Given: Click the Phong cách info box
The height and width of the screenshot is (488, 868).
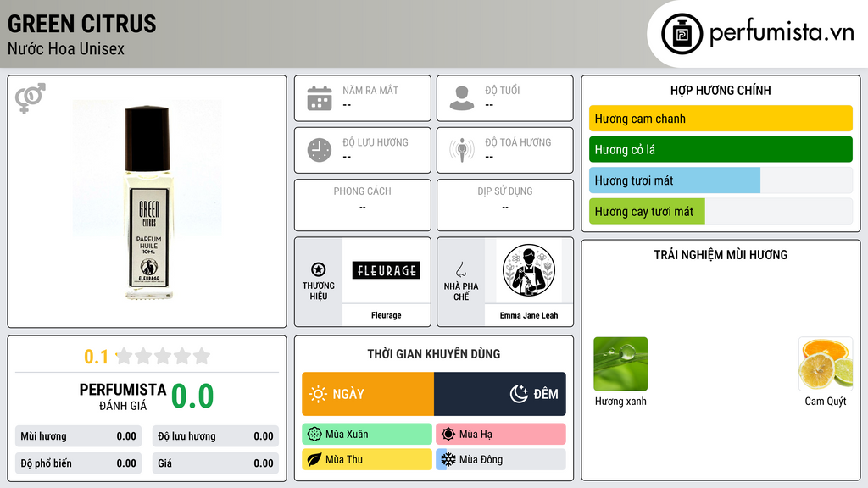Looking at the screenshot, I should click(363, 205).
